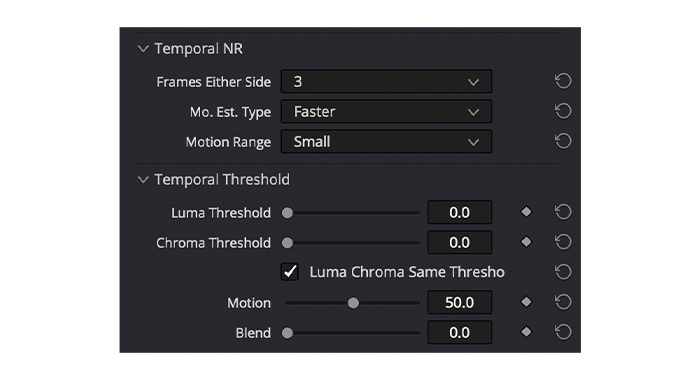Reset Frames Either Side setting
Screen dimensions: 700x380
point(563,81)
